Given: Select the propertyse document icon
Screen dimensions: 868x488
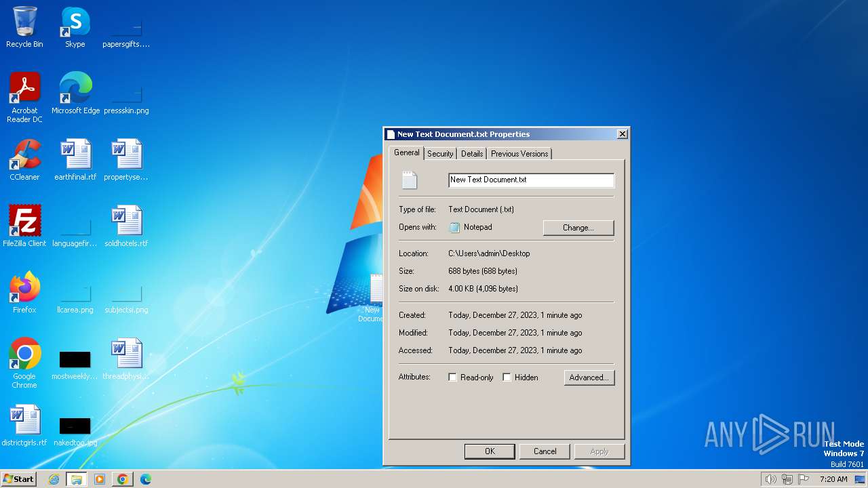Looking at the screenshot, I should pyautogui.click(x=126, y=160).
